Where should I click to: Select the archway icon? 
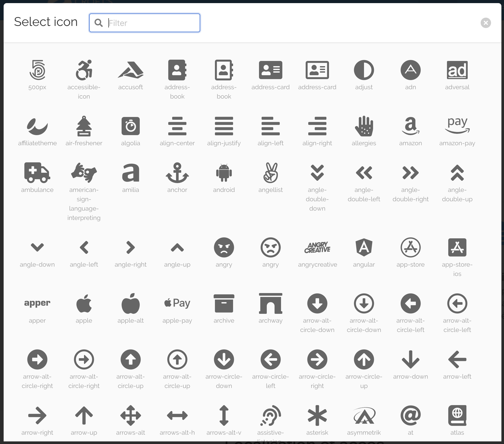click(x=270, y=303)
